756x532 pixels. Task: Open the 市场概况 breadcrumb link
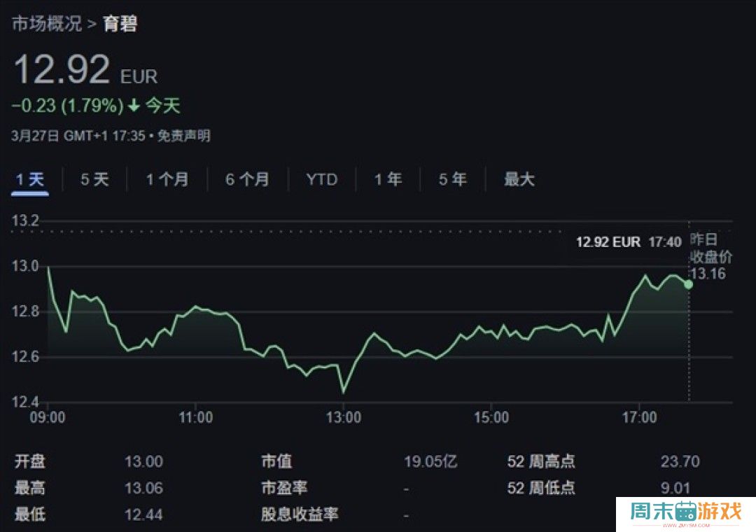[x=46, y=24]
